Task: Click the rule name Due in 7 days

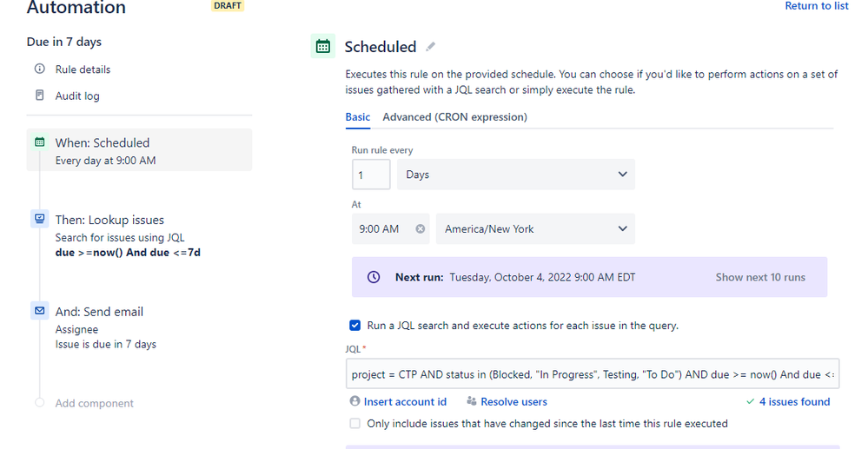Action: tap(64, 42)
